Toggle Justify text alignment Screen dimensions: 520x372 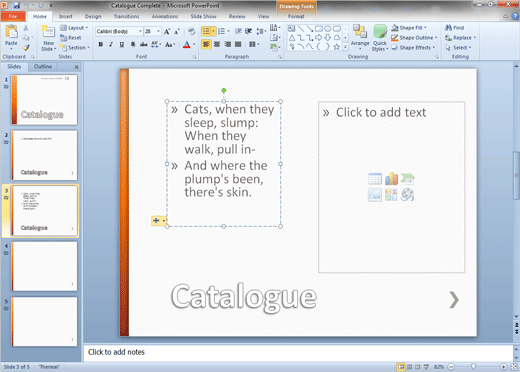(x=238, y=44)
